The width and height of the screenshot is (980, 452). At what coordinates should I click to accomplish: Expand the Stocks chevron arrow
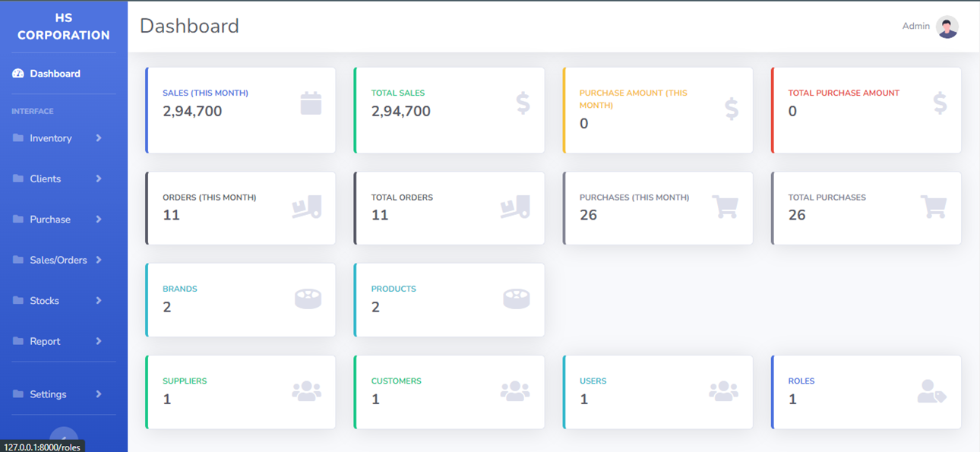[x=99, y=301]
